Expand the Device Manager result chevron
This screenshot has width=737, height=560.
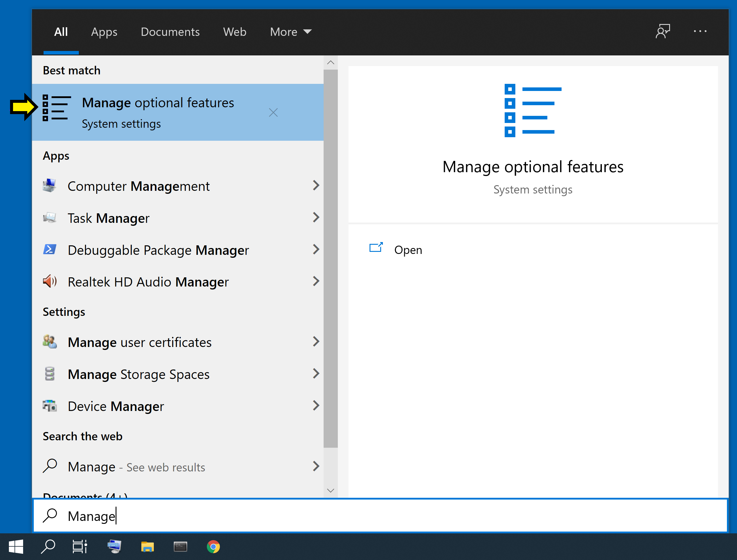pos(316,406)
